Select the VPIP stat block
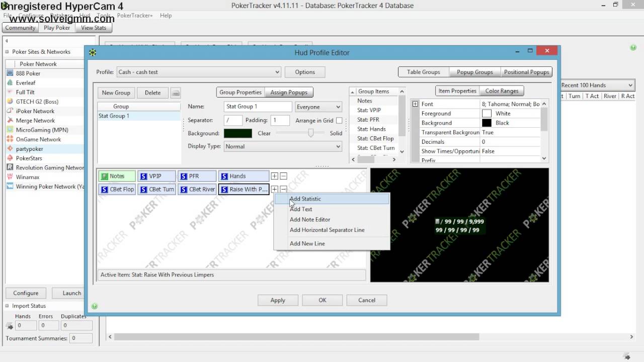This screenshot has width=644, height=362. pos(157,176)
